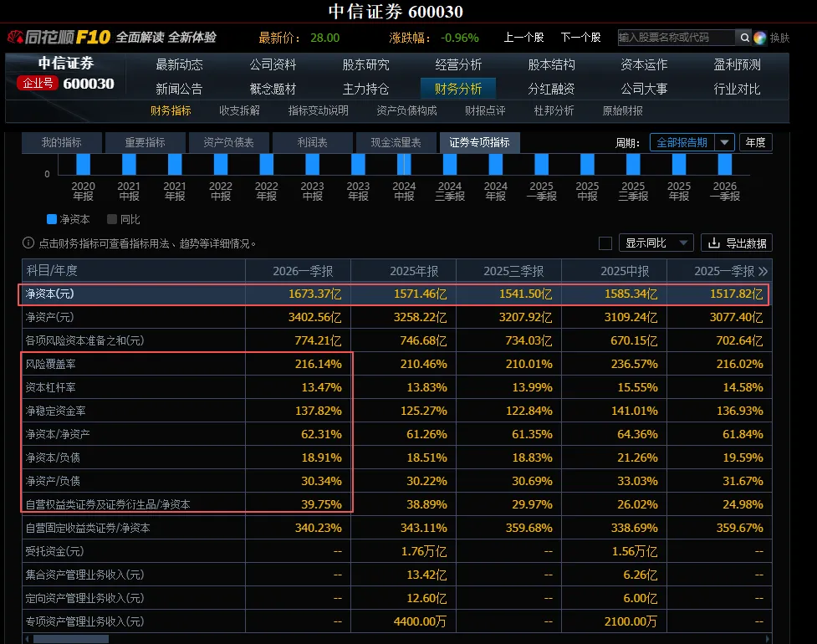Click the 净稳定资金率 row label
817x644 pixels.
(x=56, y=411)
